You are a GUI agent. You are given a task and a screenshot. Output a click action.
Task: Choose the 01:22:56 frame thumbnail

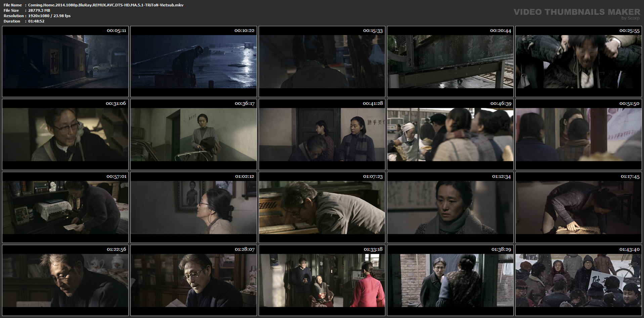click(x=65, y=280)
